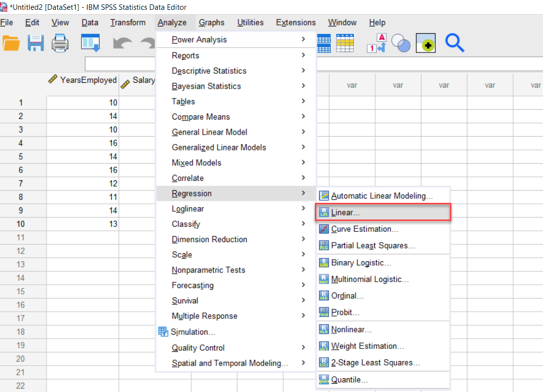Open the Transform menu

pos(128,23)
